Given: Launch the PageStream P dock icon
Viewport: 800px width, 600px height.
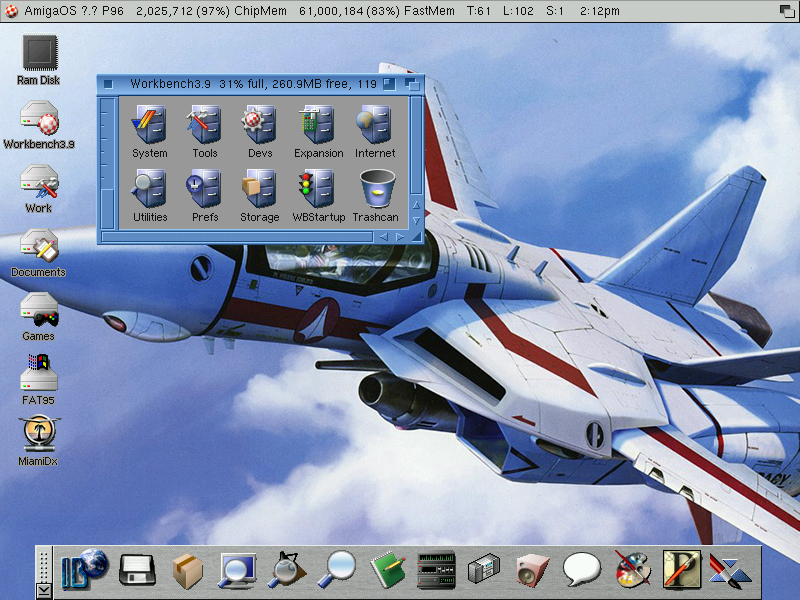Looking at the screenshot, I should point(682,569).
